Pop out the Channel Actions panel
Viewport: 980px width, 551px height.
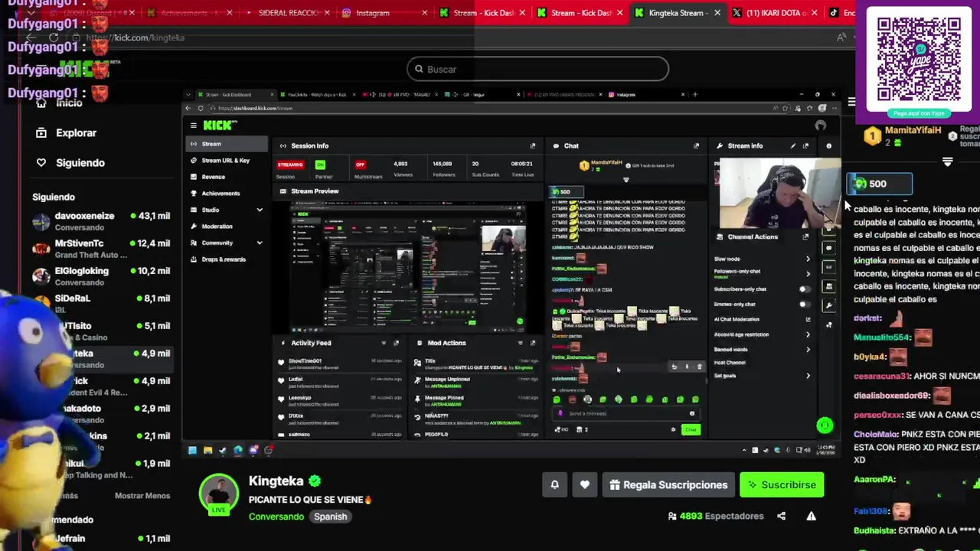805,236
